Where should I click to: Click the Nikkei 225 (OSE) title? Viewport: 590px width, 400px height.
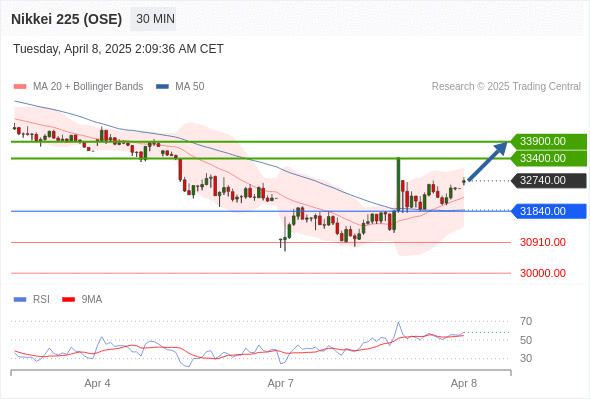click(x=67, y=19)
